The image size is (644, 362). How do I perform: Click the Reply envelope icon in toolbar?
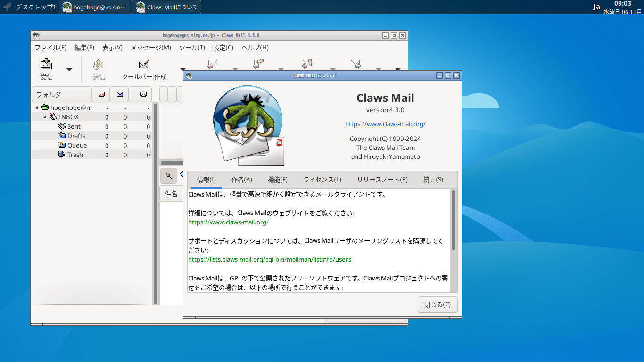(x=213, y=64)
